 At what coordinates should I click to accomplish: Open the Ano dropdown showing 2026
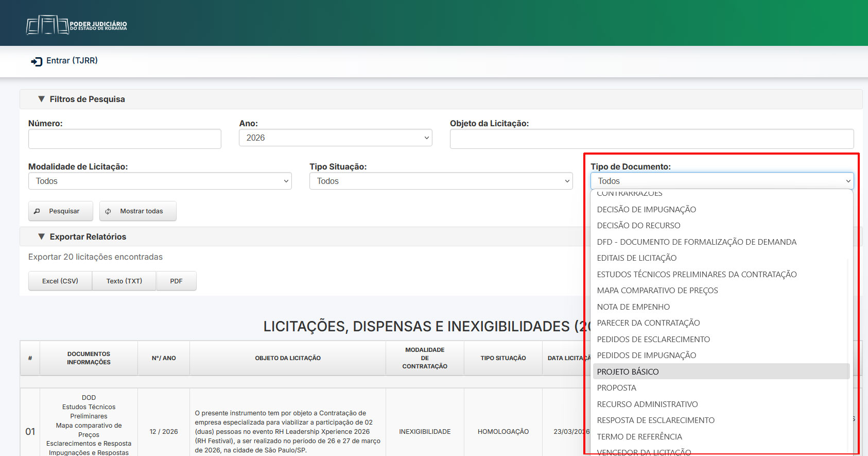point(335,138)
